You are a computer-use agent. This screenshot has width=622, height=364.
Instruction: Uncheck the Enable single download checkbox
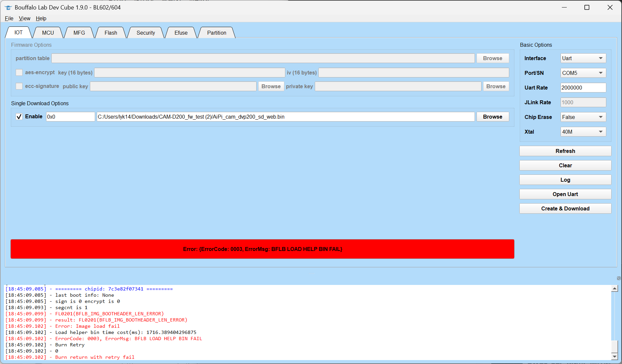pos(19,117)
